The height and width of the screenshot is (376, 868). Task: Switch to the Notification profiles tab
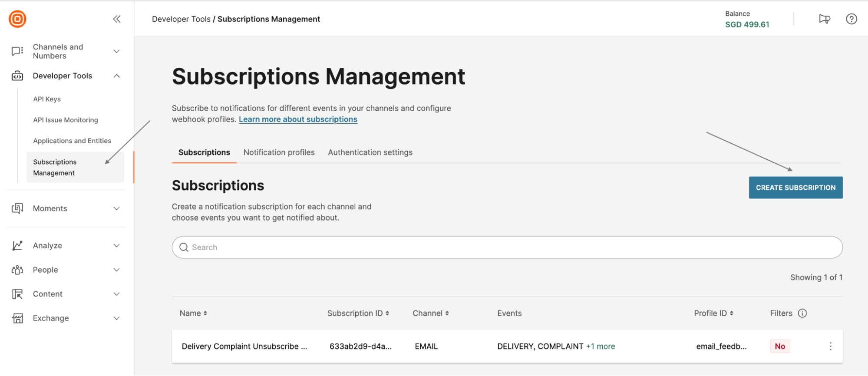click(x=279, y=152)
